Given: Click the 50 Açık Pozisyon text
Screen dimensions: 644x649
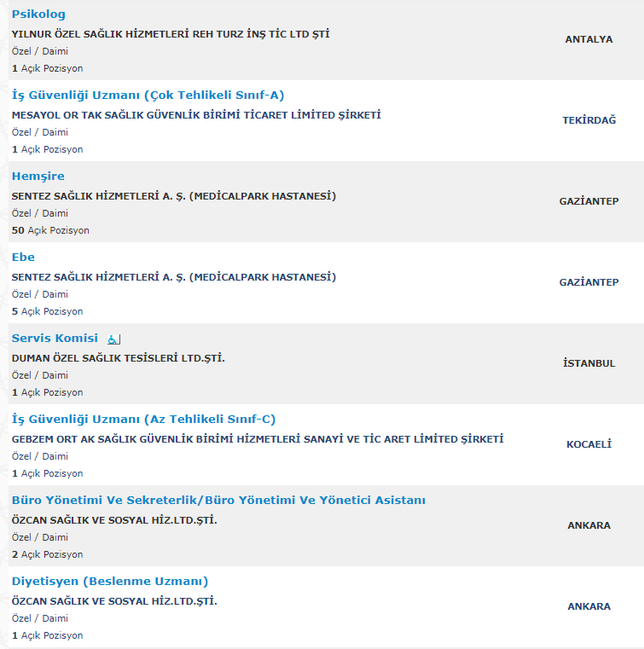Looking at the screenshot, I should pos(50,230).
